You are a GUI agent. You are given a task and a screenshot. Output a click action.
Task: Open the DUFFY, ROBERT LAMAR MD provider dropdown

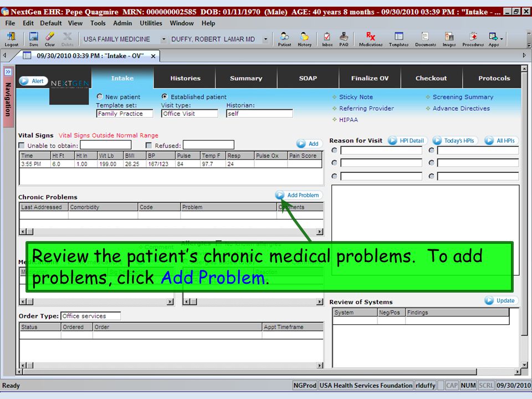tap(265, 39)
